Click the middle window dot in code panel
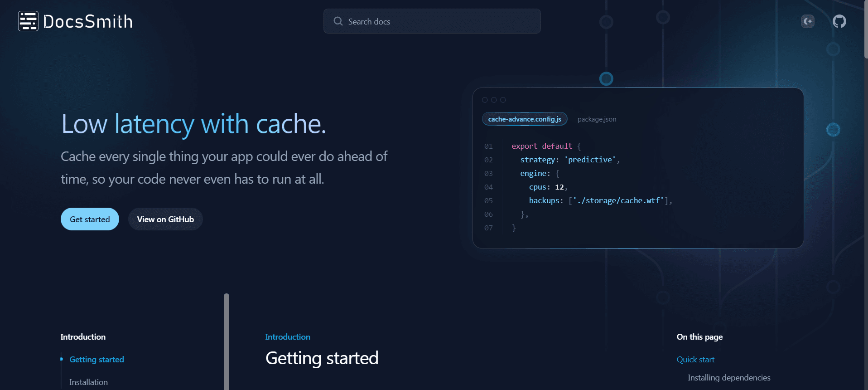Screen dimensions: 868x390 point(494,100)
